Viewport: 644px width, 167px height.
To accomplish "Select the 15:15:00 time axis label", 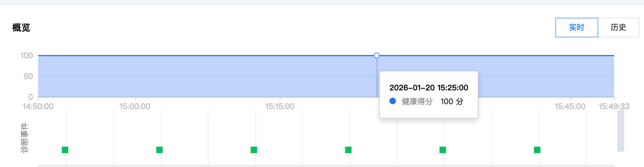I will coord(280,107).
